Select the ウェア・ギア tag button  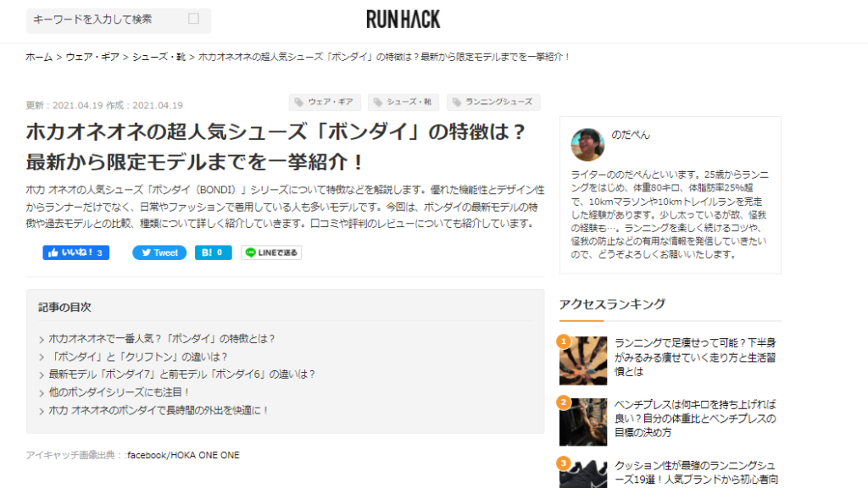pyautogui.click(x=325, y=103)
